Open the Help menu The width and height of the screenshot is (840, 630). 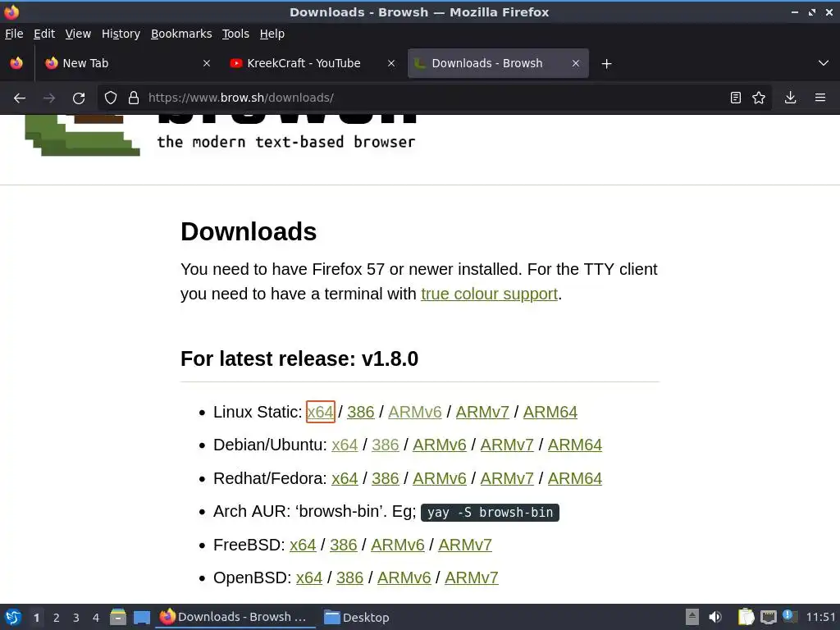click(272, 34)
